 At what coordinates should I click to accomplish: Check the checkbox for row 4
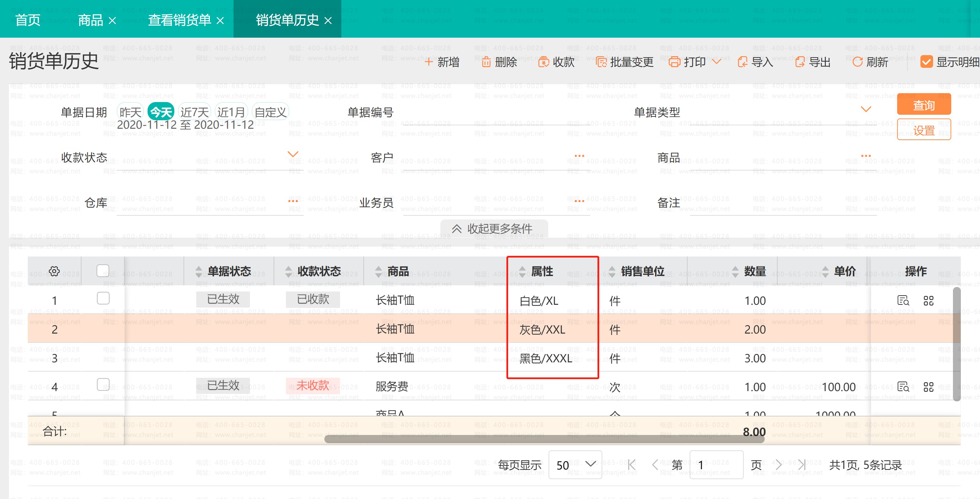click(x=103, y=384)
